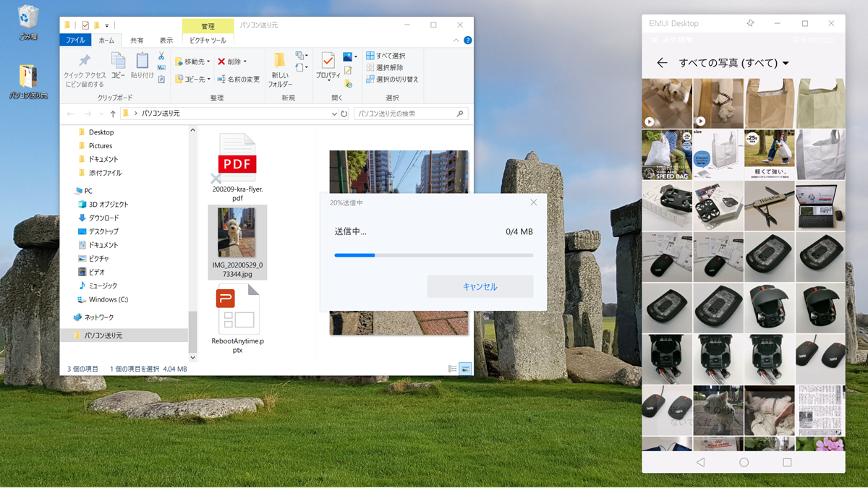Click the blue help question mark icon
868x488 pixels.
pyautogui.click(x=467, y=40)
